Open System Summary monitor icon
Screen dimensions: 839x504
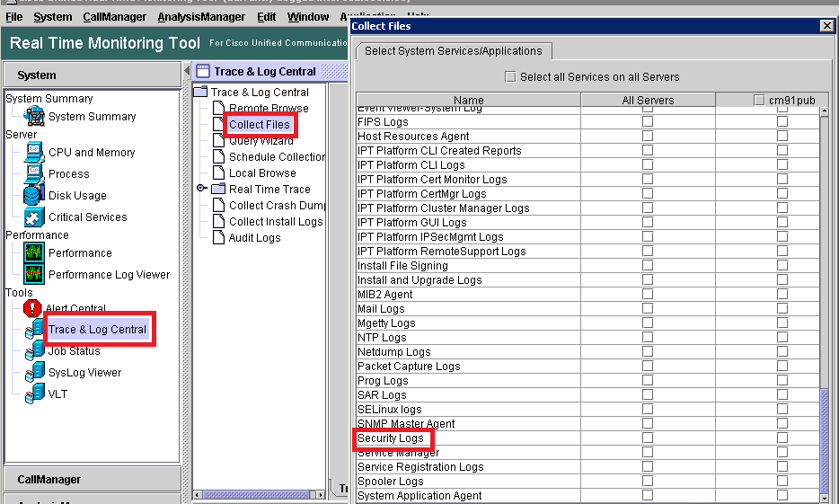pyautogui.click(x=34, y=116)
